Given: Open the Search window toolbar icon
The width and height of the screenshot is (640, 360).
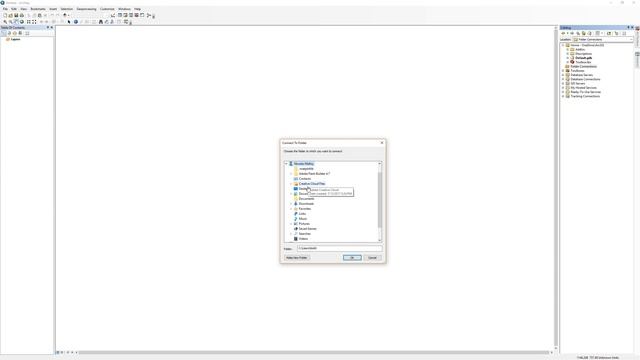Looking at the screenshot, I should coord(131,15).
